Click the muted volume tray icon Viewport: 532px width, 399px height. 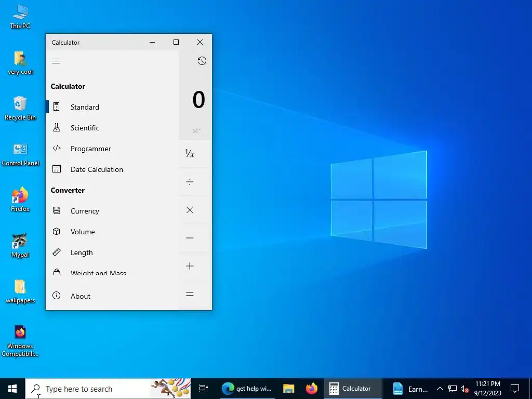(x=465, y=389)
